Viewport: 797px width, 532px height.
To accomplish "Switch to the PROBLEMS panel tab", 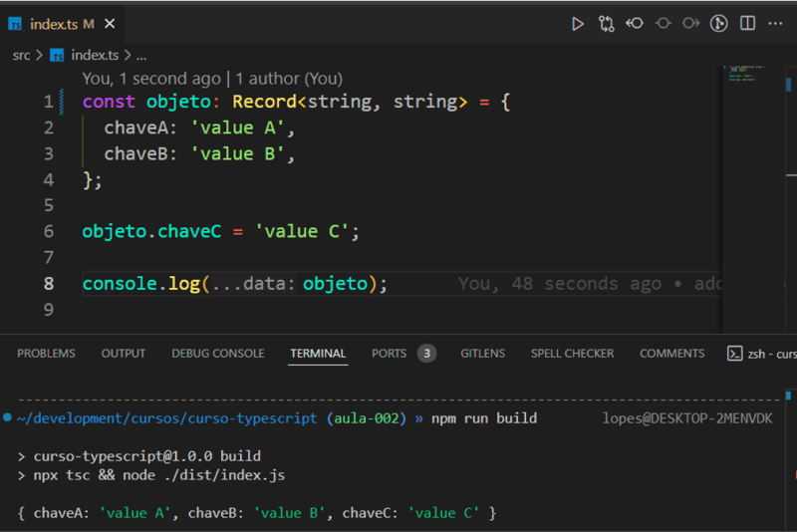I will pos(46,353).
